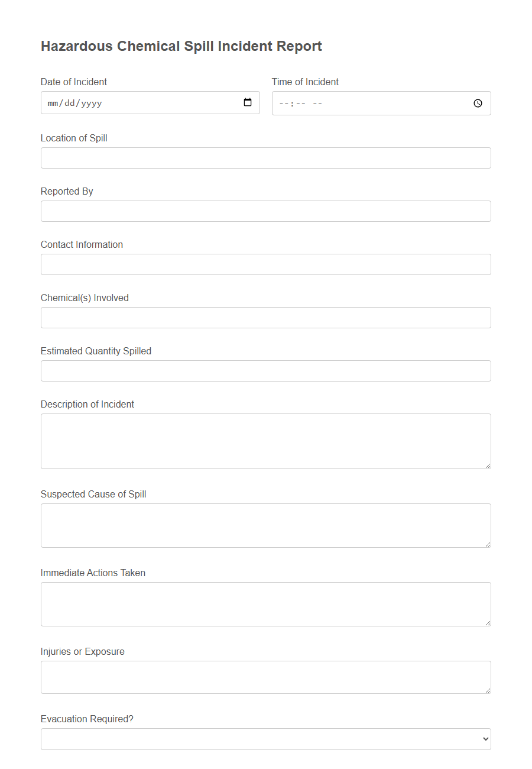Click the resize handle of Description textarea

(x=488, y=467)
